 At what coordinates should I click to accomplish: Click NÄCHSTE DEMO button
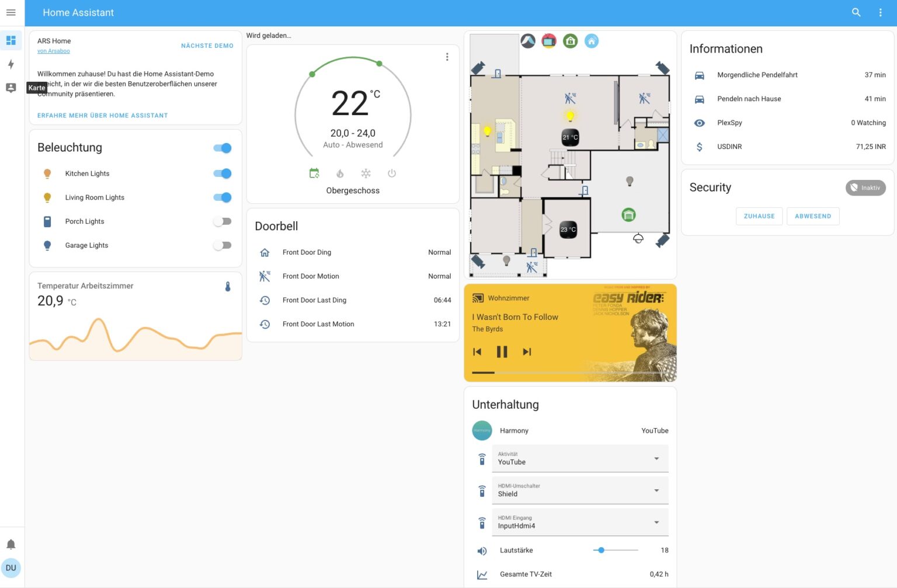click(x=207, y=46)
